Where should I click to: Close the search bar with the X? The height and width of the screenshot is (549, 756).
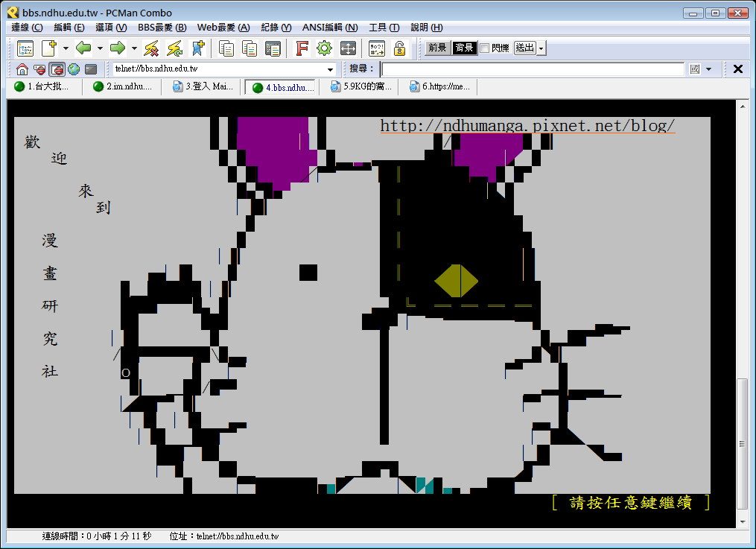pyautogui.click(x=737, y=69)
